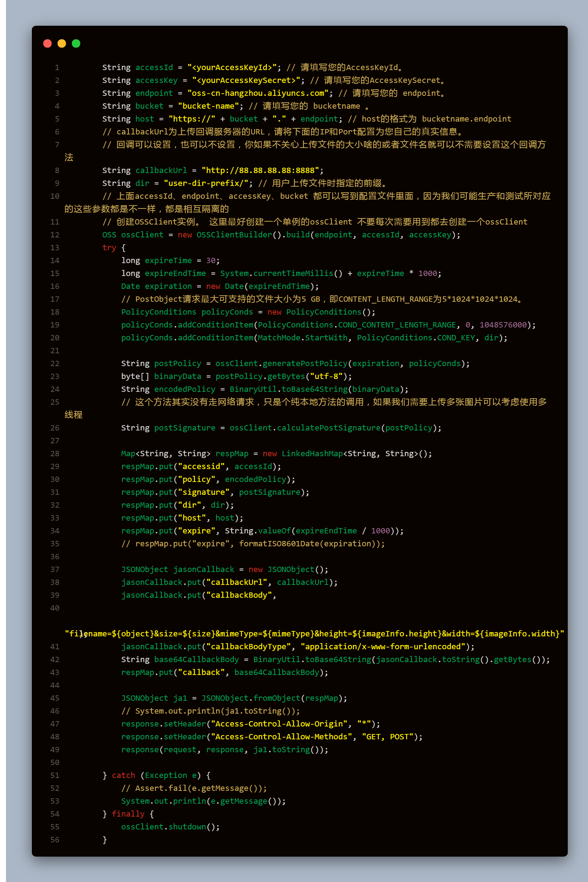Click the "accessid" key string
Viewport: 588px width, 882px height.
201,467
